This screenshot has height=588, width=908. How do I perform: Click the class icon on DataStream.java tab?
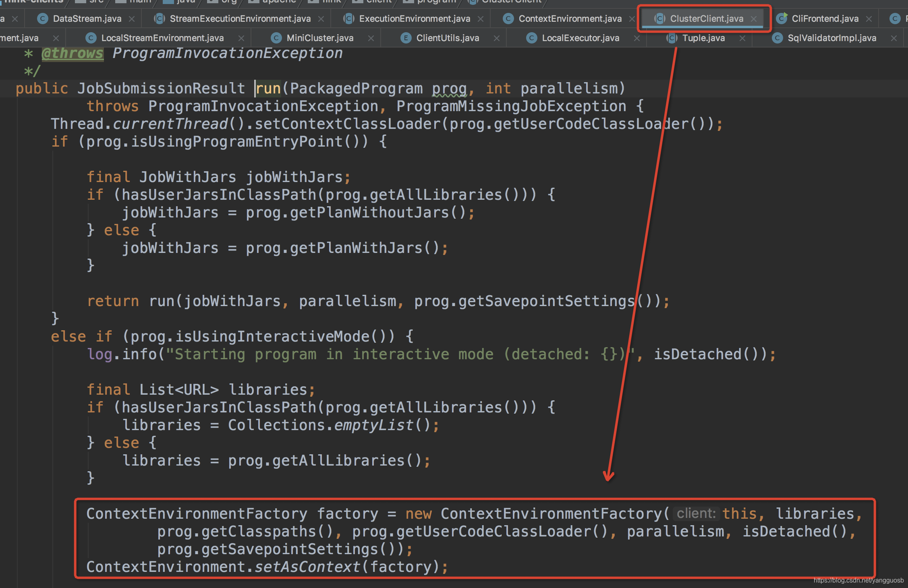click(42, 19)
